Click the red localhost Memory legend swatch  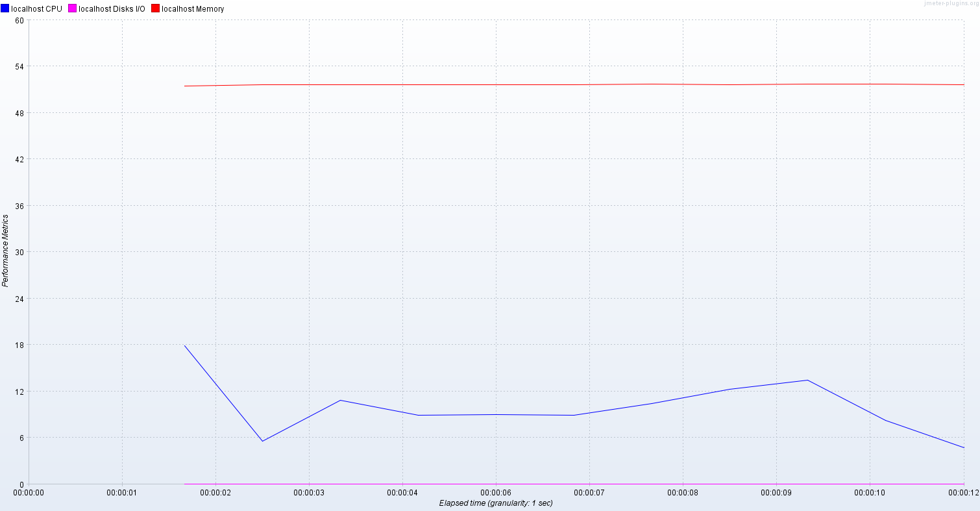(x=156, y=8)
